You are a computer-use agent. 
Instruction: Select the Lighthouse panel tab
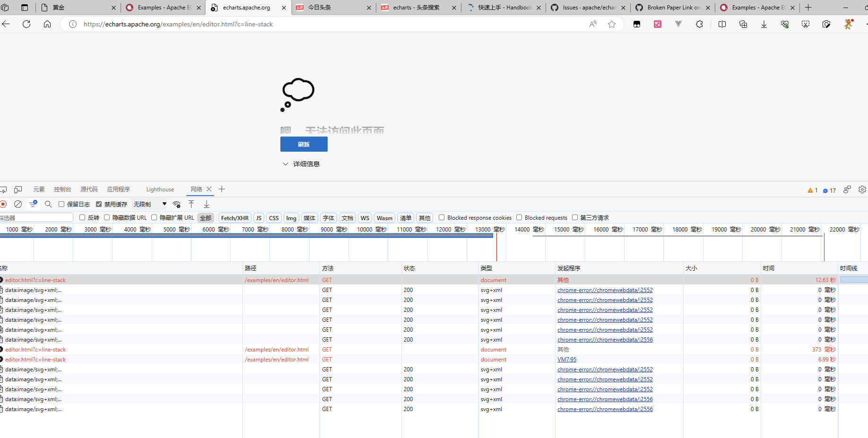[160, 189]
